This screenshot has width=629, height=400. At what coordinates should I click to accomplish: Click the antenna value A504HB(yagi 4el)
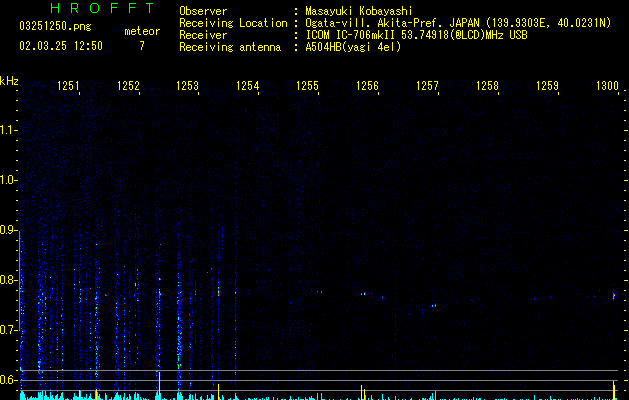coord(353,47)
